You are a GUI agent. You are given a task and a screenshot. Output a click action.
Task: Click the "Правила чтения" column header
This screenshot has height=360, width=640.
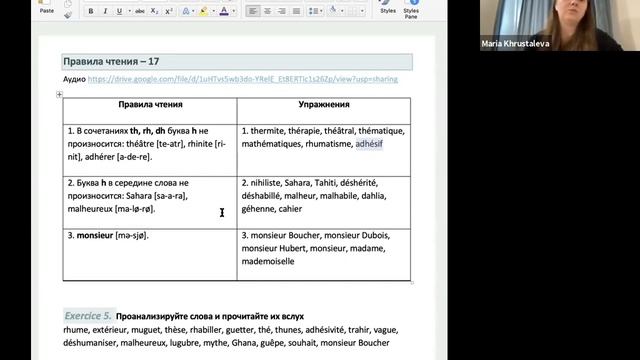150,104
